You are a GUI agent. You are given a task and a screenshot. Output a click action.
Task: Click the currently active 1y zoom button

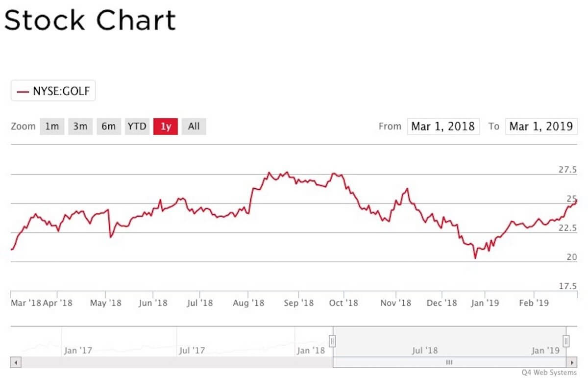[166, 126]
